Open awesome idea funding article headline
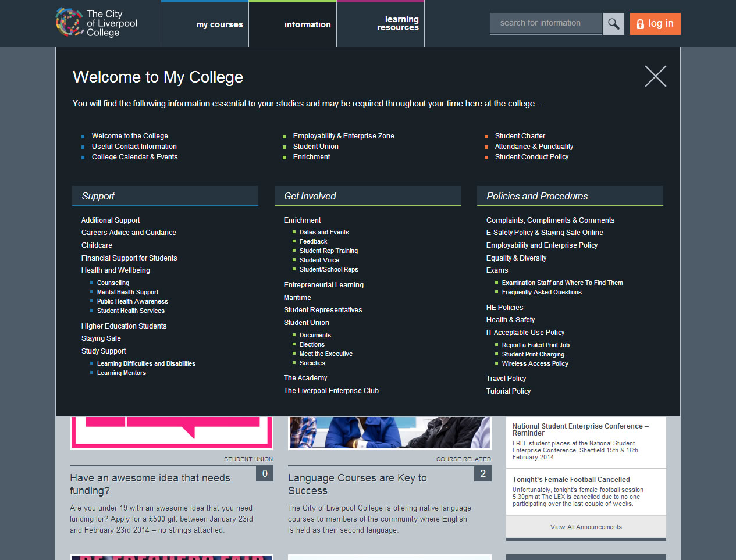736x560 pixels. point(150,484)
